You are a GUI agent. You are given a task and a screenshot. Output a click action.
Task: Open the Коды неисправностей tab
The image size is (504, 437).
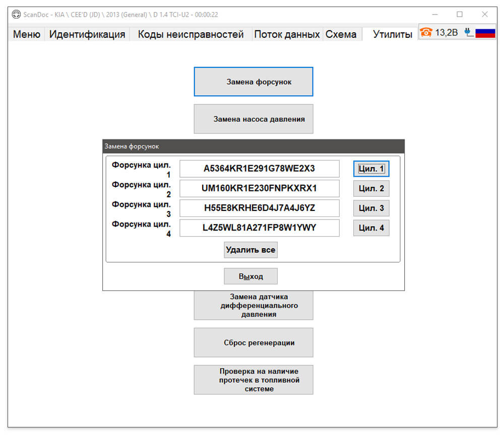coord(191,34)
